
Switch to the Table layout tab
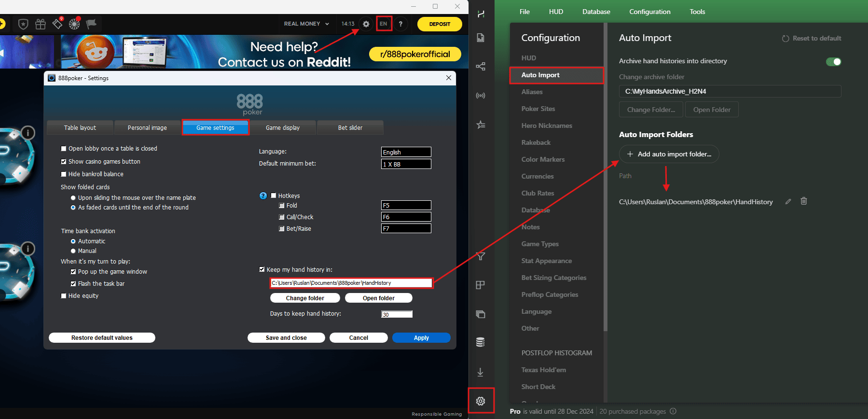80,127
